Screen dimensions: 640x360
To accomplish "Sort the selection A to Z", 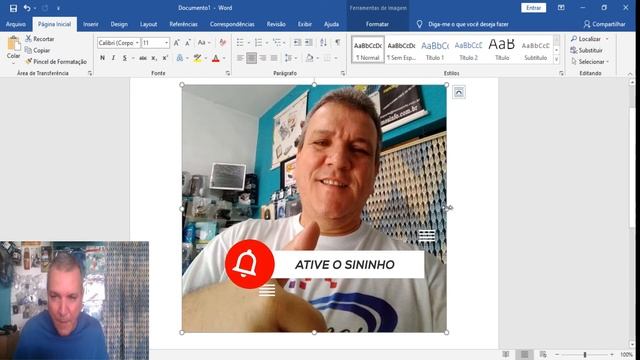I will (x=323, y=43).
